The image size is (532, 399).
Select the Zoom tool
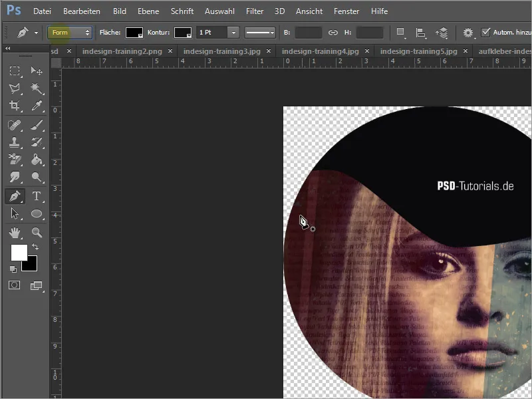[37, 232]
